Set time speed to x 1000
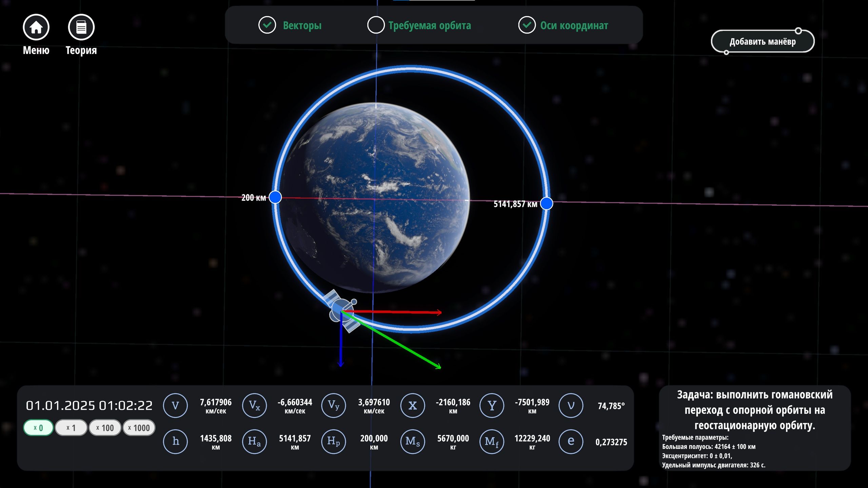This screenshot has width=868, height=488. pos(139,428)
